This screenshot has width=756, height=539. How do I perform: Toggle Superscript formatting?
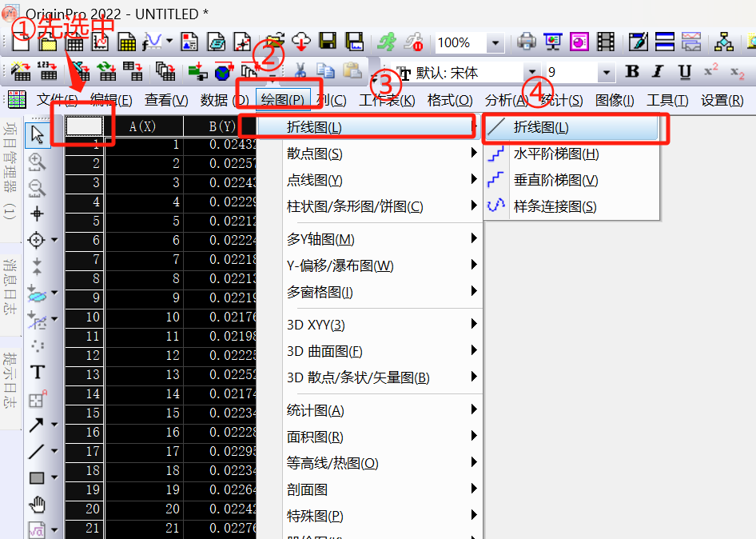click(x=710, y=70)
